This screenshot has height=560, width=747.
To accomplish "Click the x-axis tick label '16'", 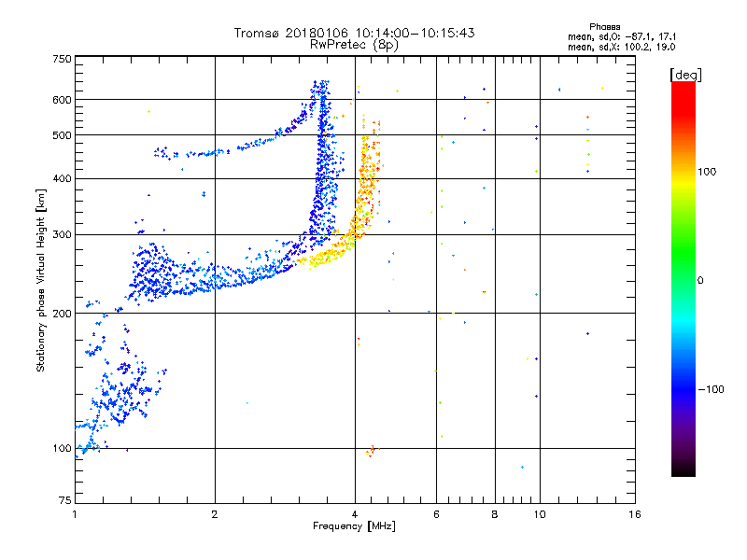I will tap(635, 514).
